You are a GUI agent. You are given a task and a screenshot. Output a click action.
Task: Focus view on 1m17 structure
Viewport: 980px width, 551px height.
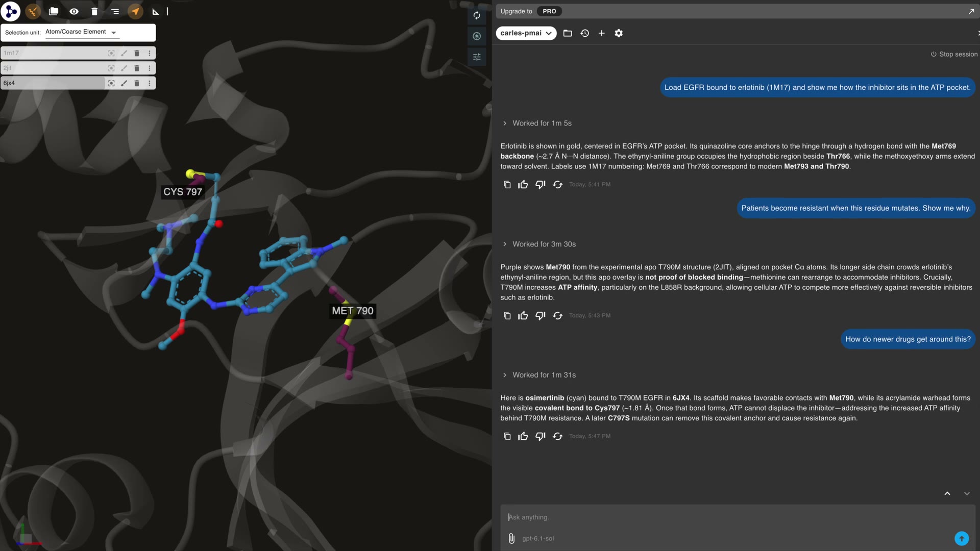(111, 53)
